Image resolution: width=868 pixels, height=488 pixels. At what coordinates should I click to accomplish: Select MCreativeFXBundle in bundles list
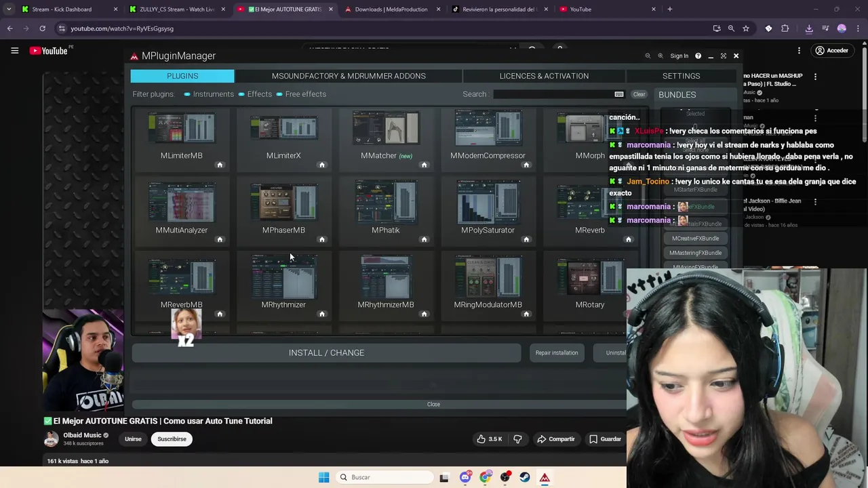(695, 239)
